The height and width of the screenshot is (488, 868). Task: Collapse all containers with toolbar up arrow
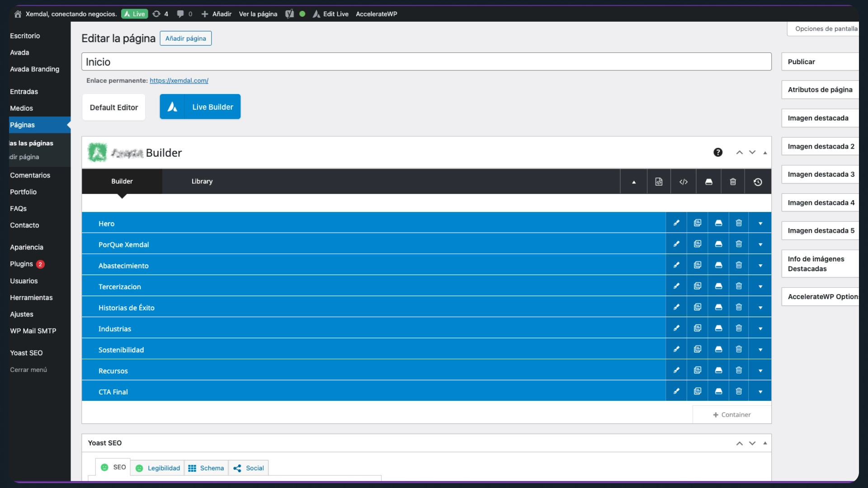634,182
